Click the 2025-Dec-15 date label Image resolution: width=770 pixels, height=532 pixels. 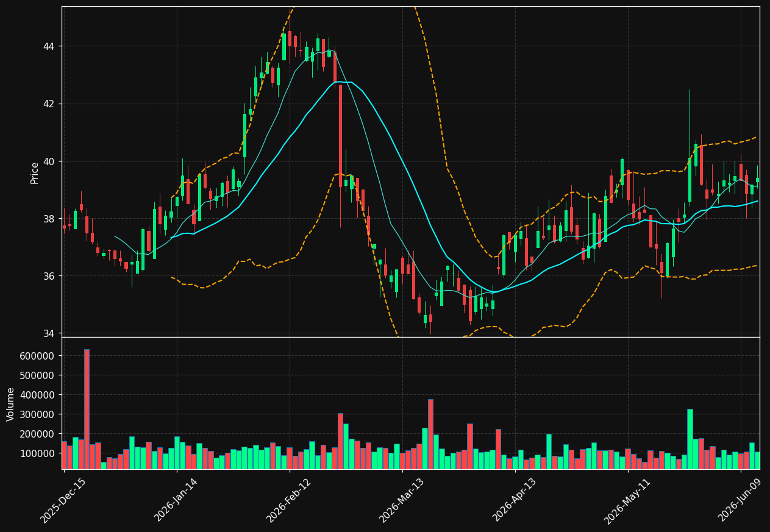click(x=63, y=500)
